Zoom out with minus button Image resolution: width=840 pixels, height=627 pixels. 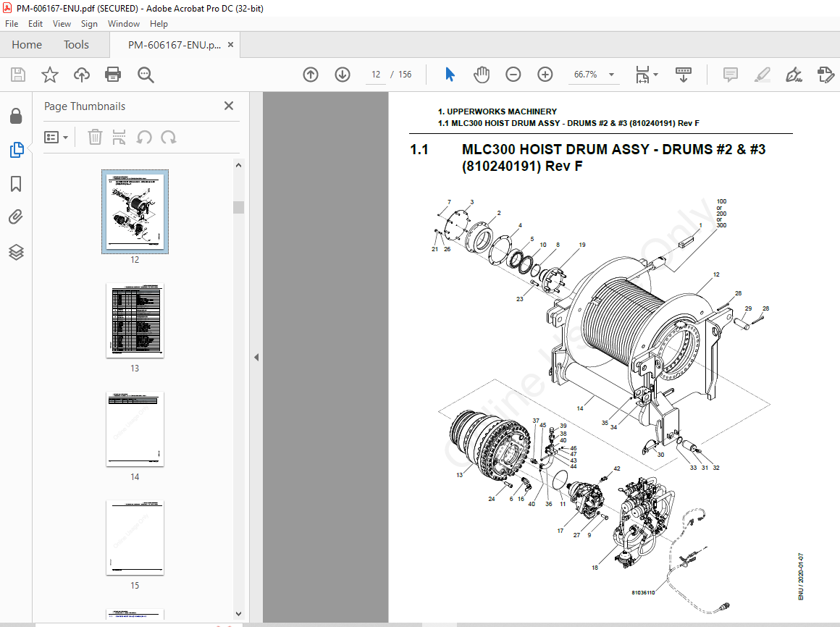pyautogui.click(x=513, y=75)
